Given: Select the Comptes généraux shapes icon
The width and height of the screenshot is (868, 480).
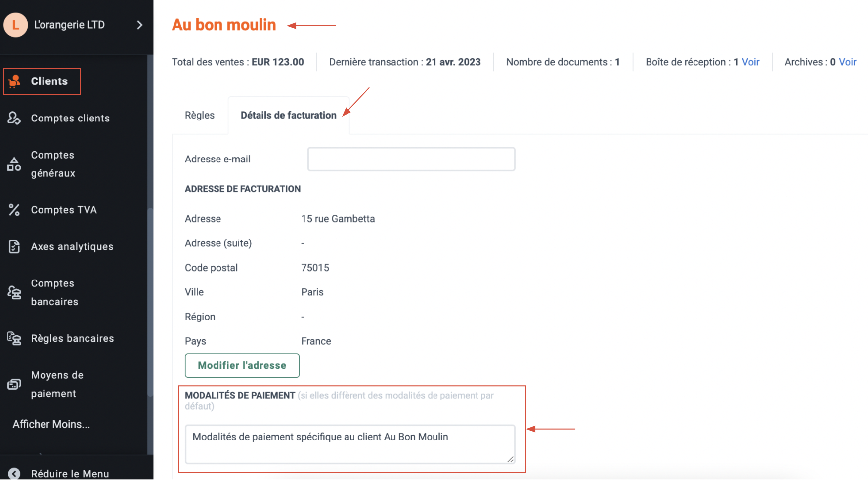Looking at the screenshot, I should pos(14,164).
